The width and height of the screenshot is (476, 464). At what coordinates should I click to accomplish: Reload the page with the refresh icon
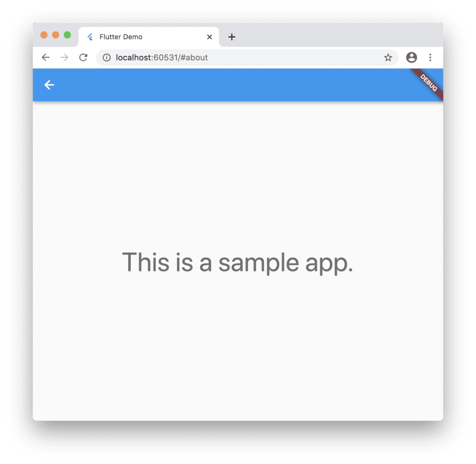pos(83,57)
